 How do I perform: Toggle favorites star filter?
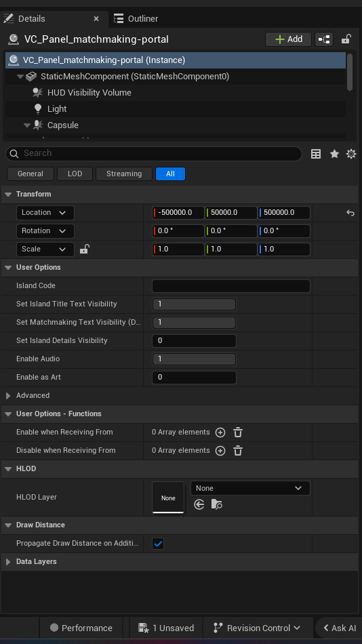coord(334,154)
